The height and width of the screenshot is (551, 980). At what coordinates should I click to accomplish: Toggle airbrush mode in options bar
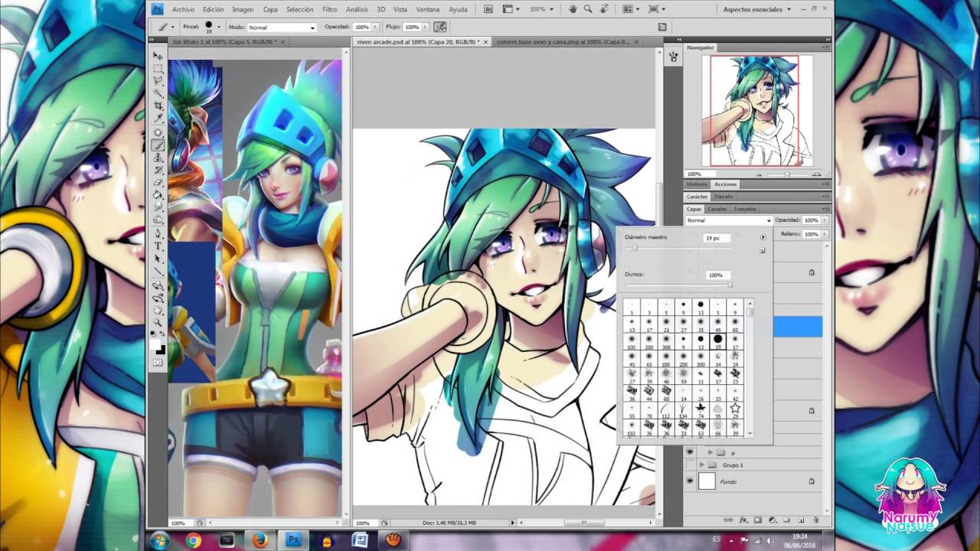tap(440, 27)
